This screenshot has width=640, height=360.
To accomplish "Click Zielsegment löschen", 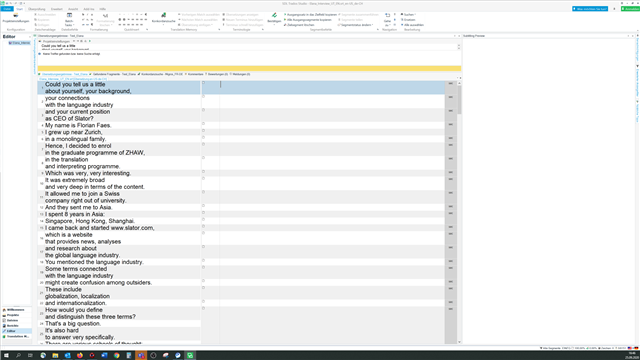I will 299,25.
